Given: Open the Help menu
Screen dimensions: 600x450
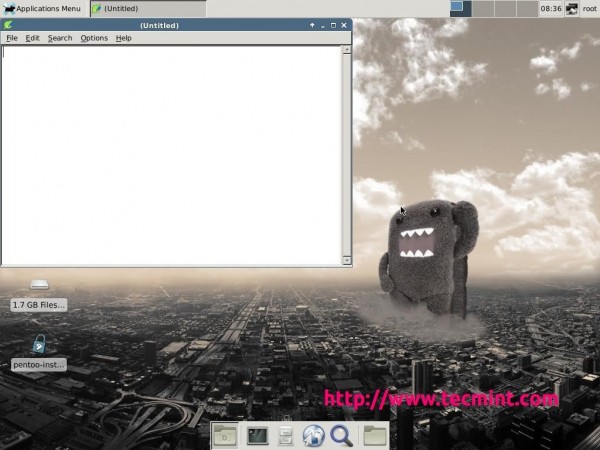Looking at the screenshot, I should tap(124, 38).
